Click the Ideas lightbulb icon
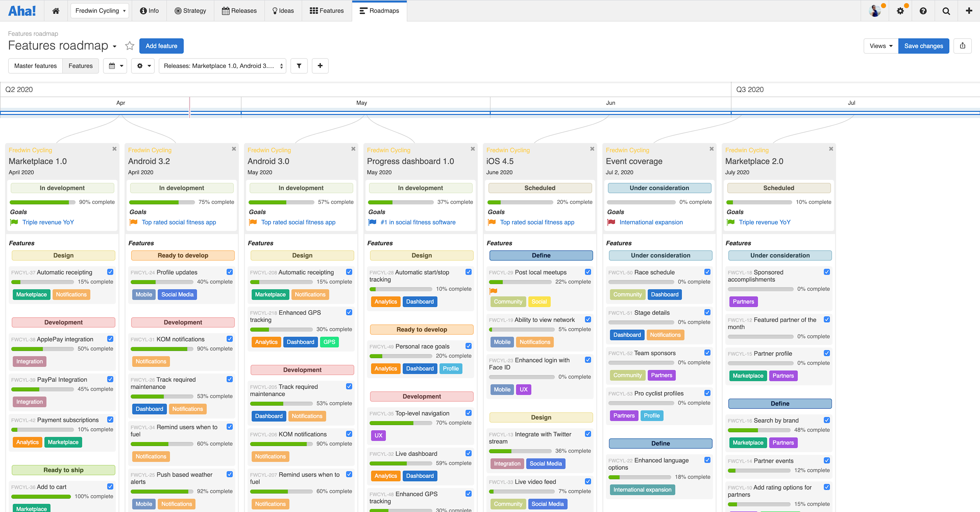 275,11
